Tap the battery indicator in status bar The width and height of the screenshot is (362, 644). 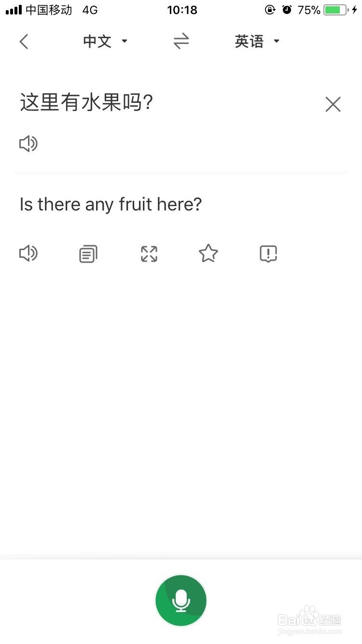[x=336, y=10]
